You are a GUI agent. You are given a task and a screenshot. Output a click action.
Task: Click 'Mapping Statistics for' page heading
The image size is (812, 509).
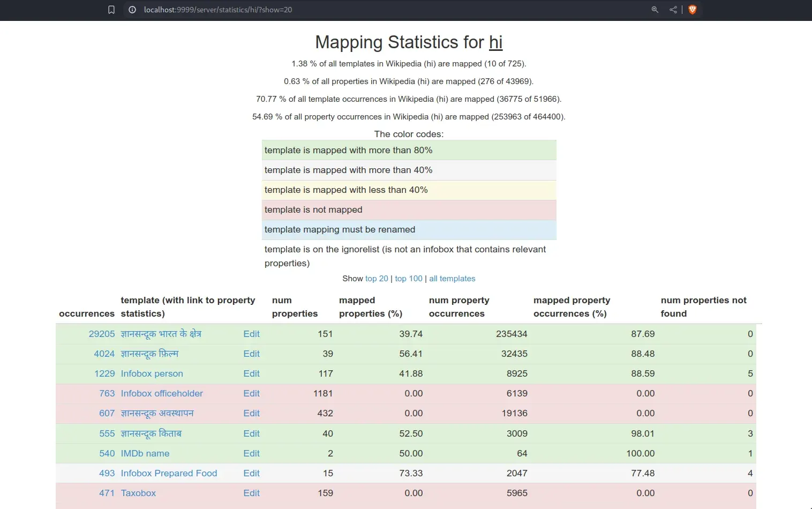tap(400, 42)
